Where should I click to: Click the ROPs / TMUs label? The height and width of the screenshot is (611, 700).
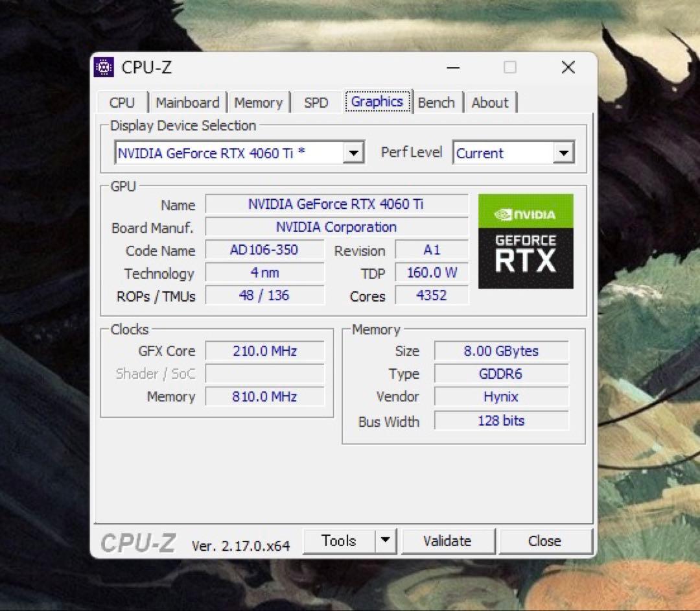pos(156,296)
